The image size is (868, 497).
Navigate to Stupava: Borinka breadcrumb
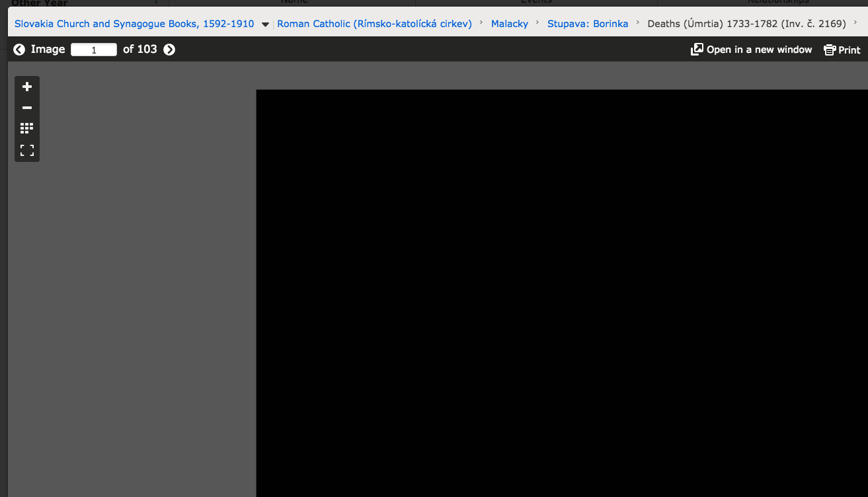point(588,24)
